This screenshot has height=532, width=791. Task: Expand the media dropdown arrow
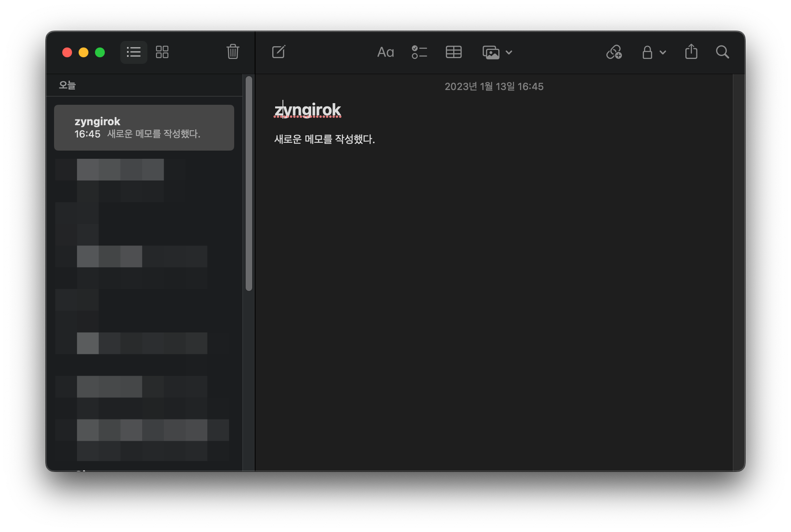[x=509, y=52]
